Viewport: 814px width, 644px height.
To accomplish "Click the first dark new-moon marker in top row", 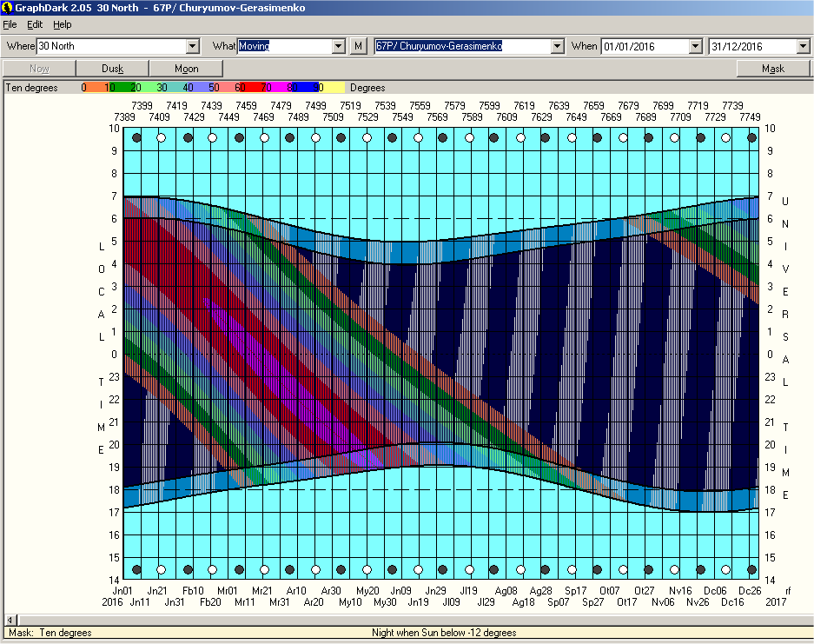I will point(136,137).
